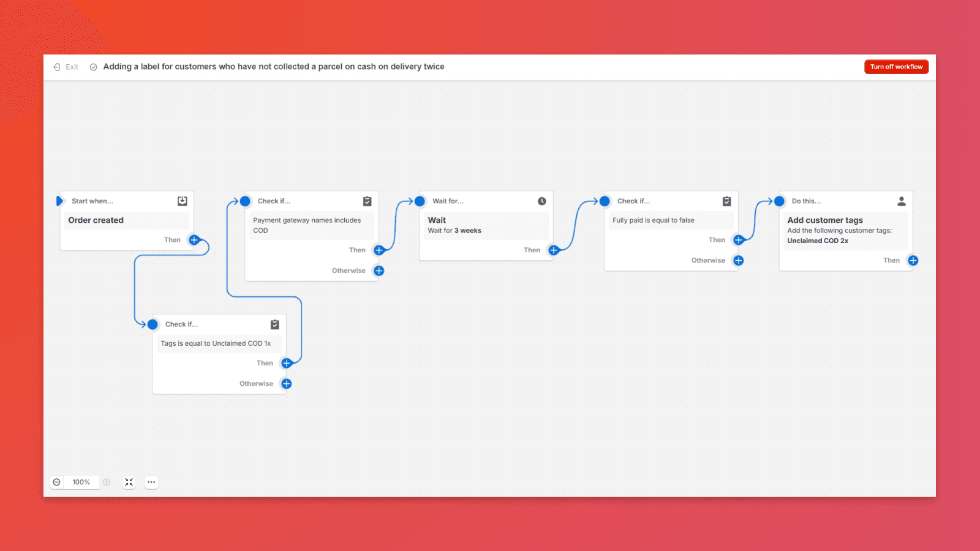This screenshot has width=980, height=551.
Task: Click the Do this... card header label
Action: [x=806, y=201]
